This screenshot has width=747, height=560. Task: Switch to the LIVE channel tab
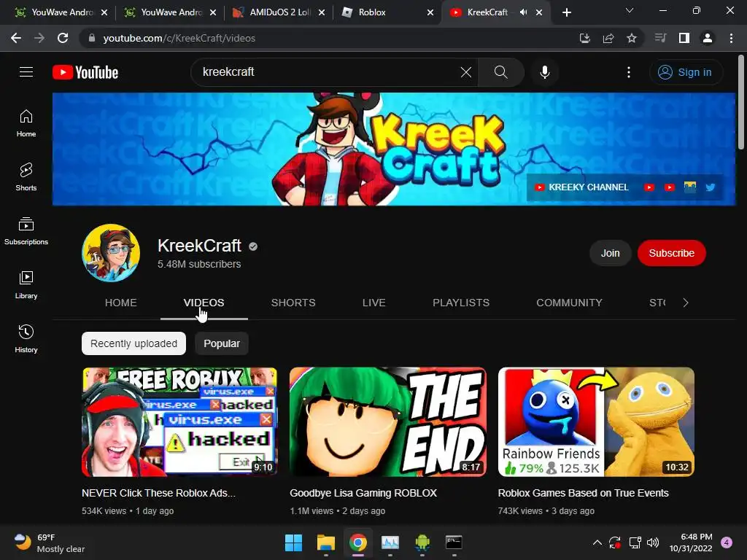[374, 303]
